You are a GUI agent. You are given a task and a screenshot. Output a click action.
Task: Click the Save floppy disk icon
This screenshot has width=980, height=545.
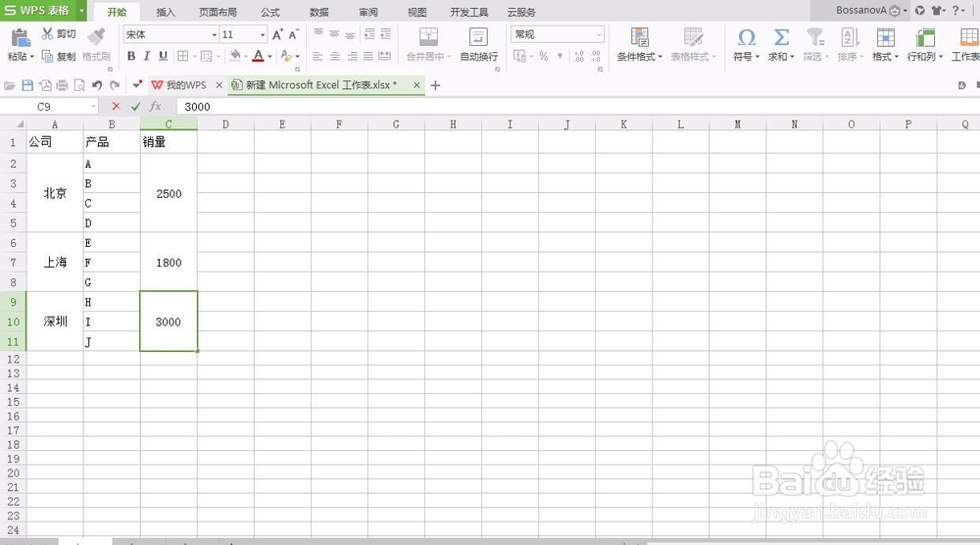tap(27, 85)
